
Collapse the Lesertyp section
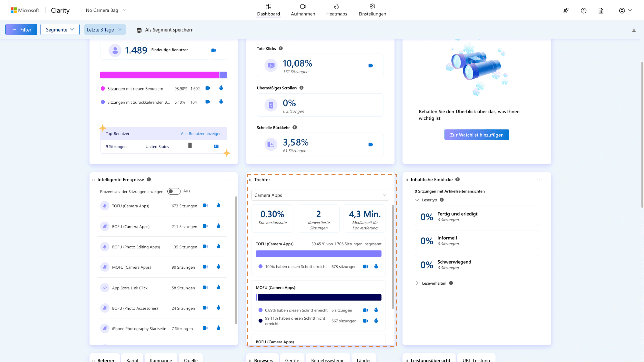(x=417, y=200)
